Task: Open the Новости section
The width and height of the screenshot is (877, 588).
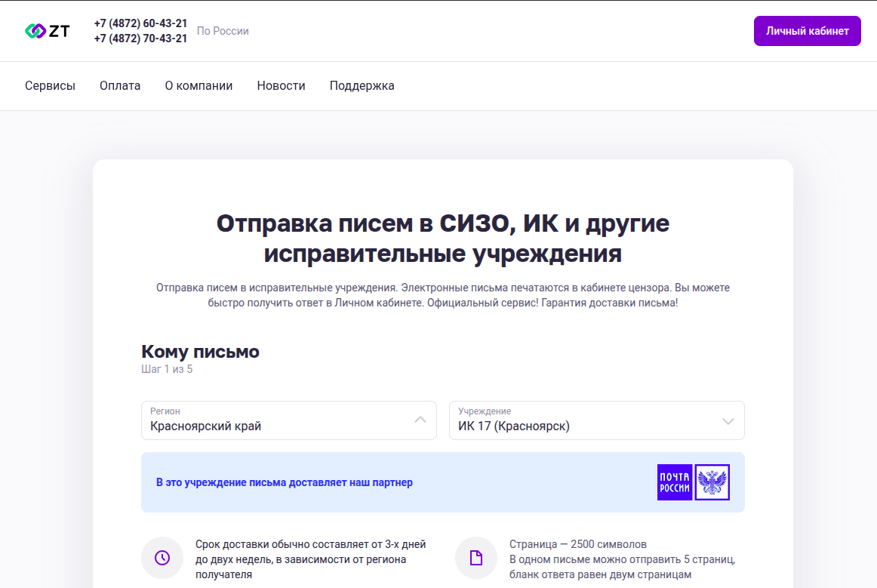Action: [x=281, y=85]
